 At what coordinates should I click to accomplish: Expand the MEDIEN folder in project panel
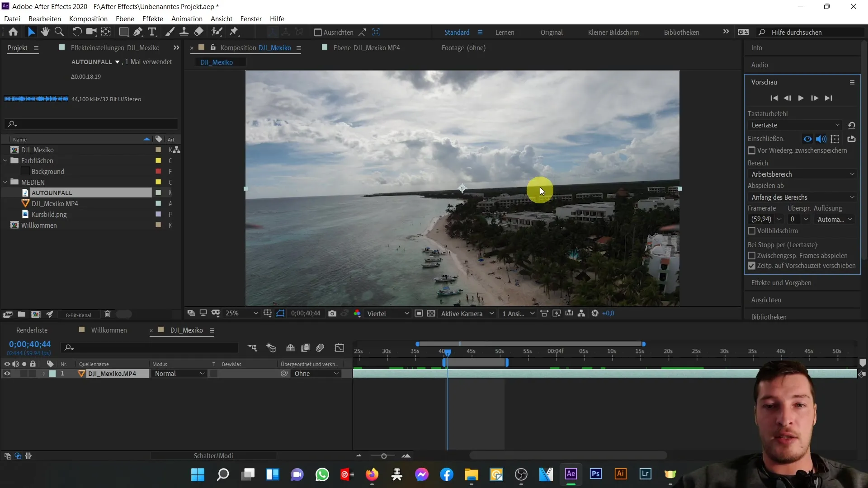pyautogui.click(x=5, y=182)
